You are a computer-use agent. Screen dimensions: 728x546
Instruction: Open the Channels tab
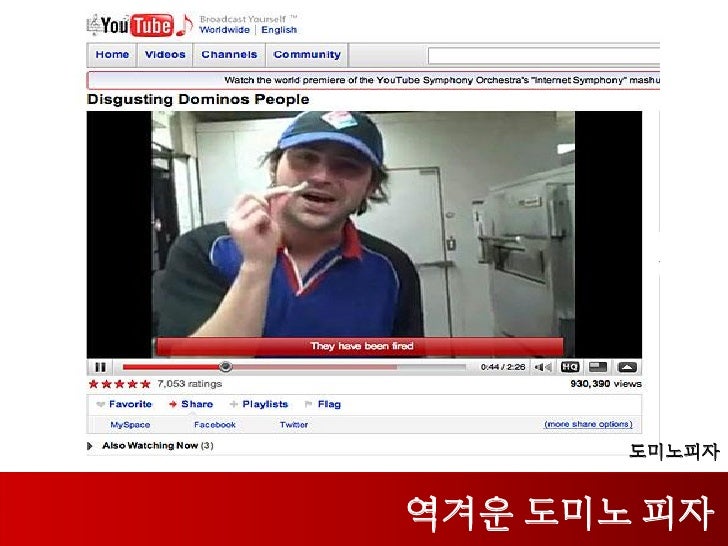(229, 55)
